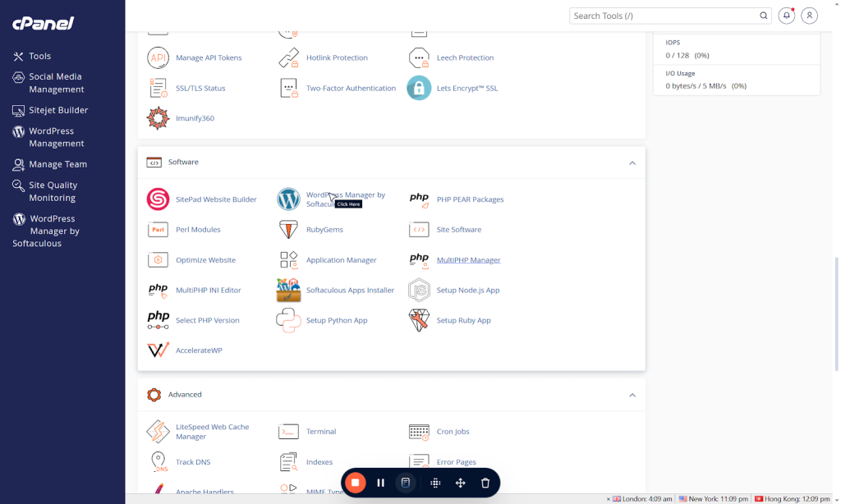The width and height of the screenshot is (841, 504).
Task: Open the Setup Python App icon
Action: click(x=288, y=320)
